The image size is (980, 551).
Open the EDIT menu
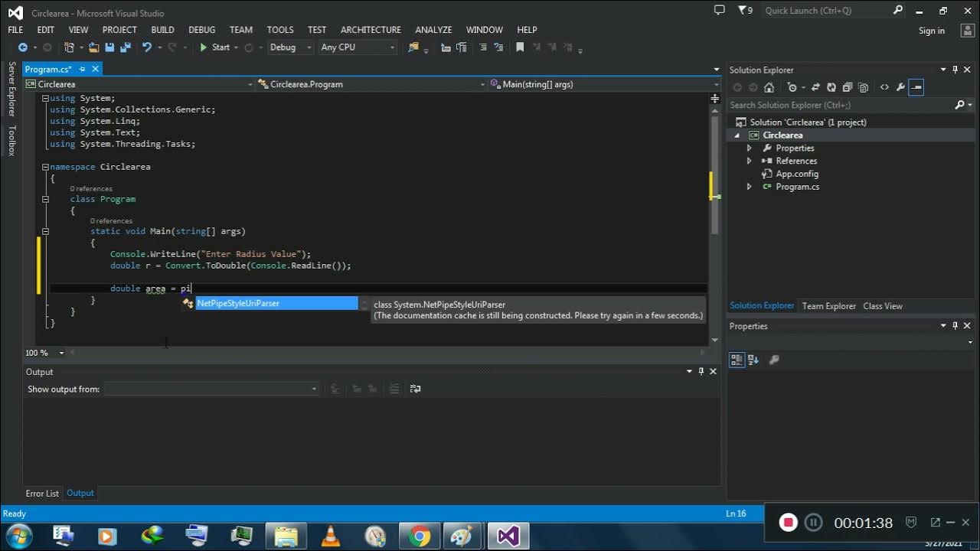[x=46, y=30]
